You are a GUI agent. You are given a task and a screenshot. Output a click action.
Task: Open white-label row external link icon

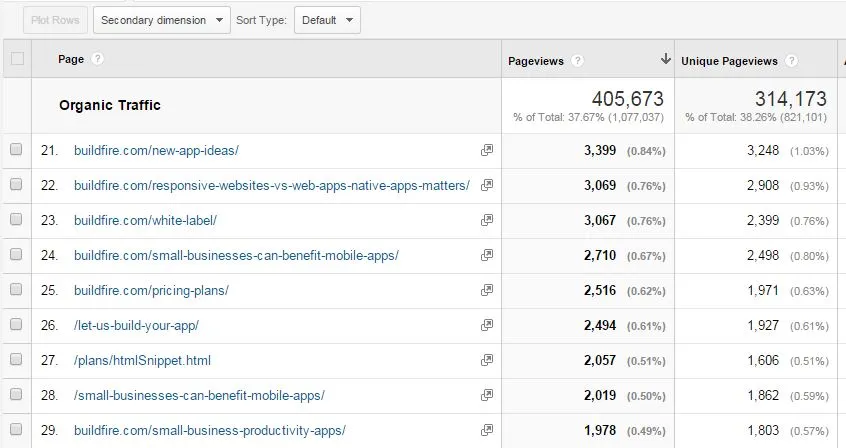tap(487, 220)
